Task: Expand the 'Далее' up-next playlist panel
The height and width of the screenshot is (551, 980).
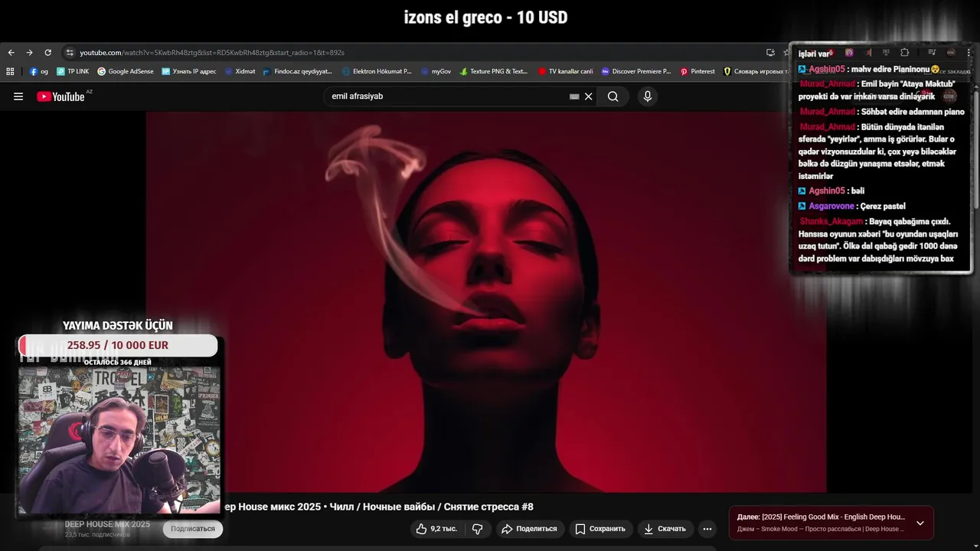Action: (920, 523)
